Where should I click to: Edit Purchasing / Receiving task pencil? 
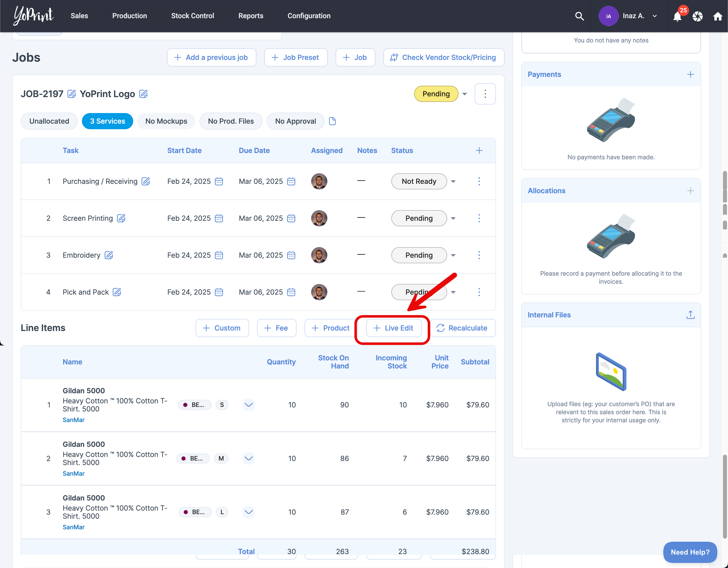pos(146,181)
